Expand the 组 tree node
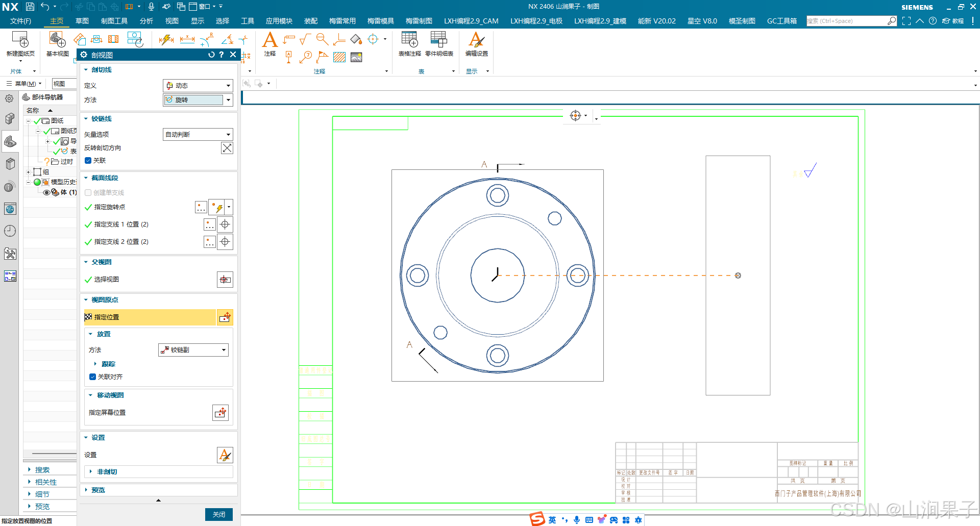The image size is (980, 526). pyautogui.click(x=29, y=172)
